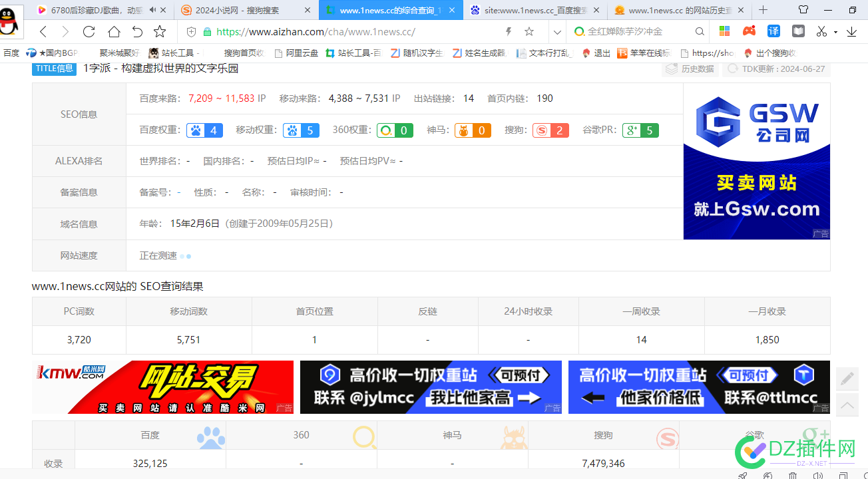Open the 出个搜狗收 bookmark
Screen dimensions: 868x479
tap(769, 53)
